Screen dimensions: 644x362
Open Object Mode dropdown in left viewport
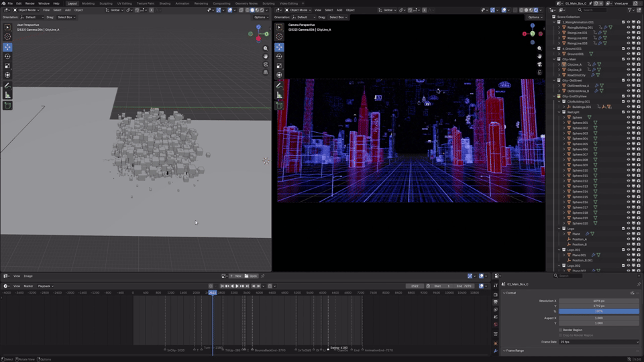coord(26,10)
